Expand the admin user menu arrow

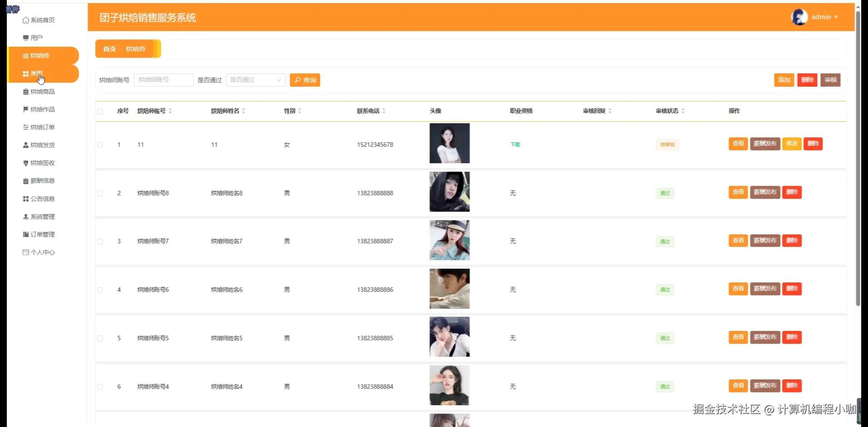coord(836,17)
